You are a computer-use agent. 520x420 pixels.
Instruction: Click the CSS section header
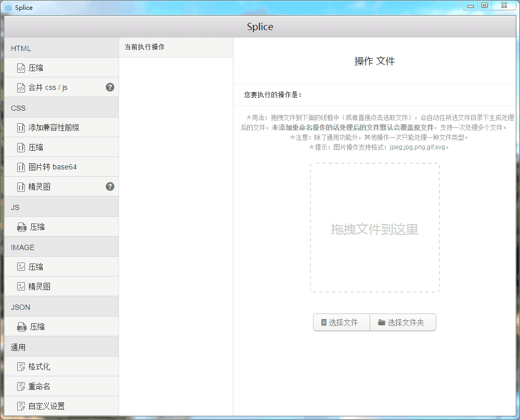click(62, 108)
